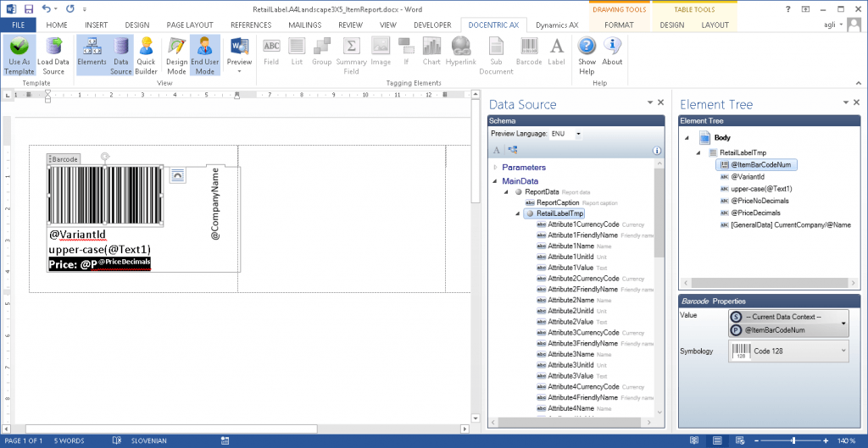Image resolution: width=868 pixels, height=448 pixels.
Task: Insert a Sub Document element
Action: tap(496, 55)
